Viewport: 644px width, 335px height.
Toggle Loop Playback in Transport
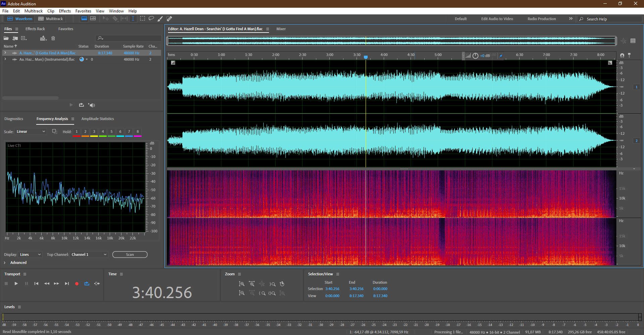tap(87, 284)
